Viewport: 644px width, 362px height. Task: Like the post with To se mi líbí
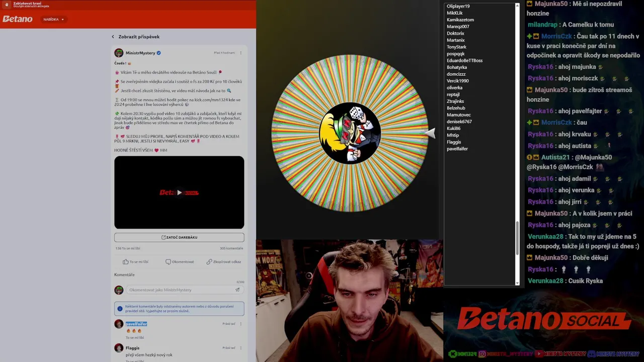click(135, 261)
